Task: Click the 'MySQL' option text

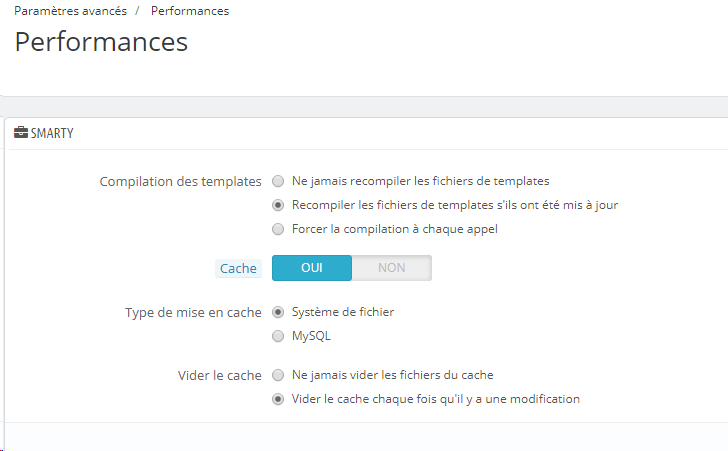Action: pyautogui.click(x=311, y=336)
